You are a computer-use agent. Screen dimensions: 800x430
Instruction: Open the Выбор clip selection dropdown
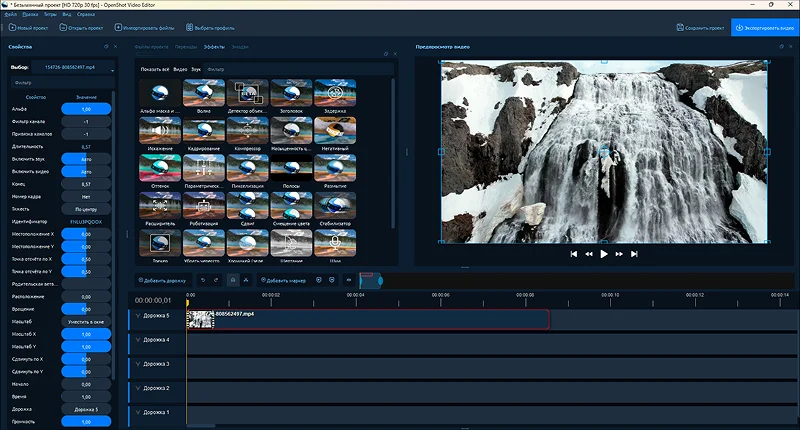[x=72, y=67]
